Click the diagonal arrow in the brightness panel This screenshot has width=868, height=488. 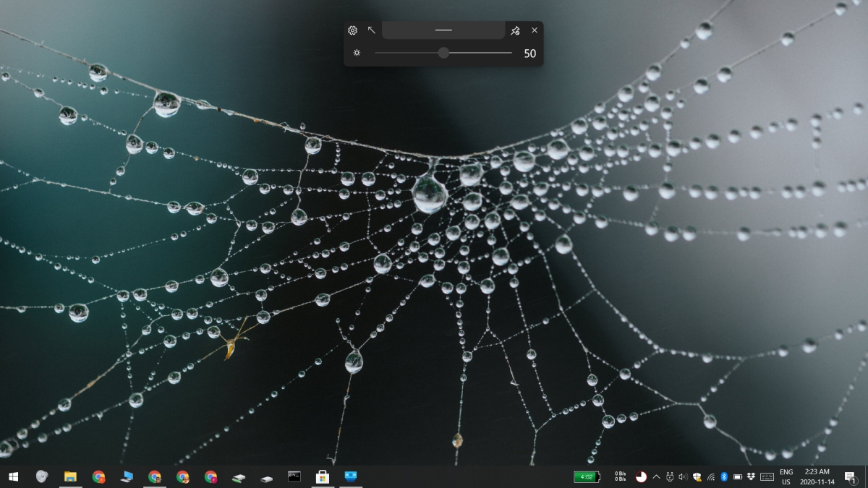click(x=370, y=30)
